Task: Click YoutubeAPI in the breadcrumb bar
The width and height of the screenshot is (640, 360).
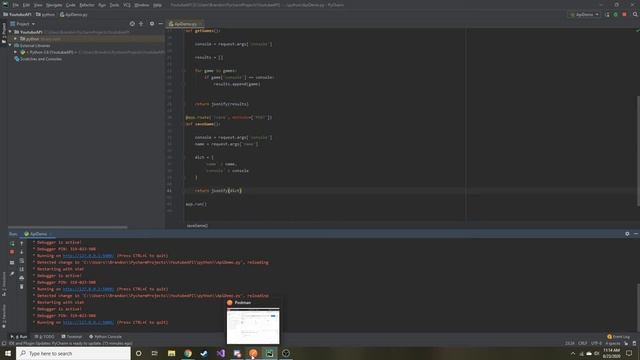Action: click(17, 14)
